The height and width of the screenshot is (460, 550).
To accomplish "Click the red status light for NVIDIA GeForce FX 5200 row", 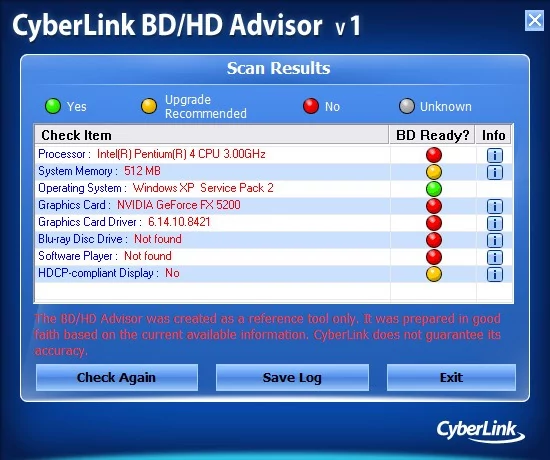I will coord(434,206).
